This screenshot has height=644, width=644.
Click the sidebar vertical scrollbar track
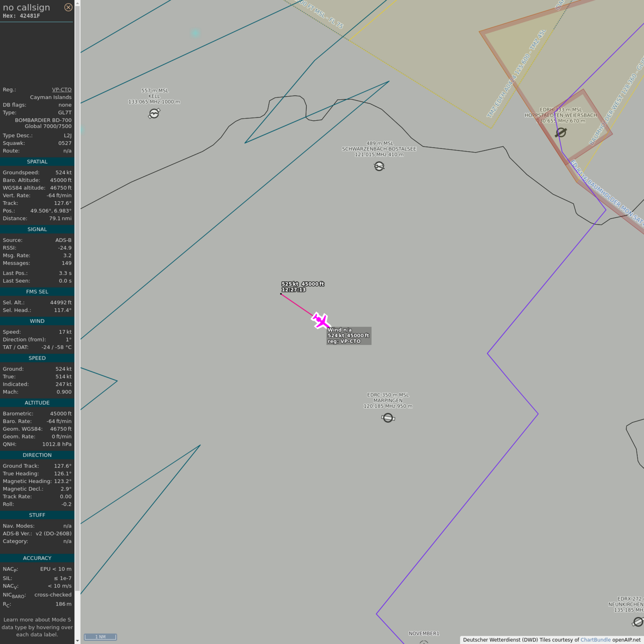(x=77, y=313)
